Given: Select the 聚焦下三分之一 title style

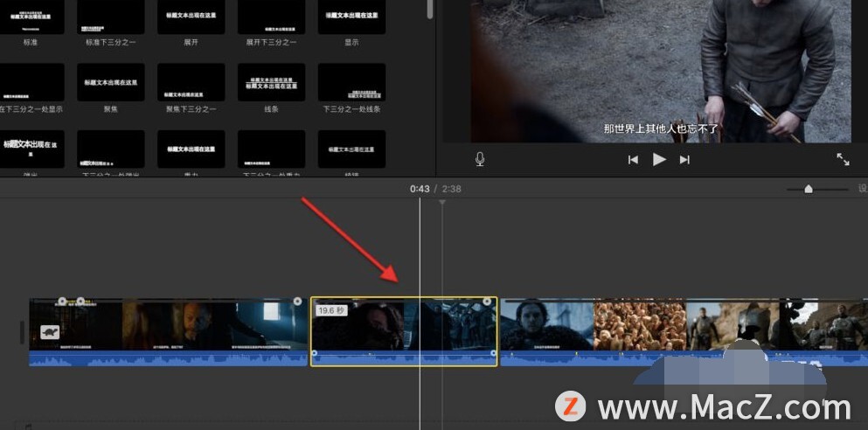Looking at the screenshot, I should tap(191, 82).
